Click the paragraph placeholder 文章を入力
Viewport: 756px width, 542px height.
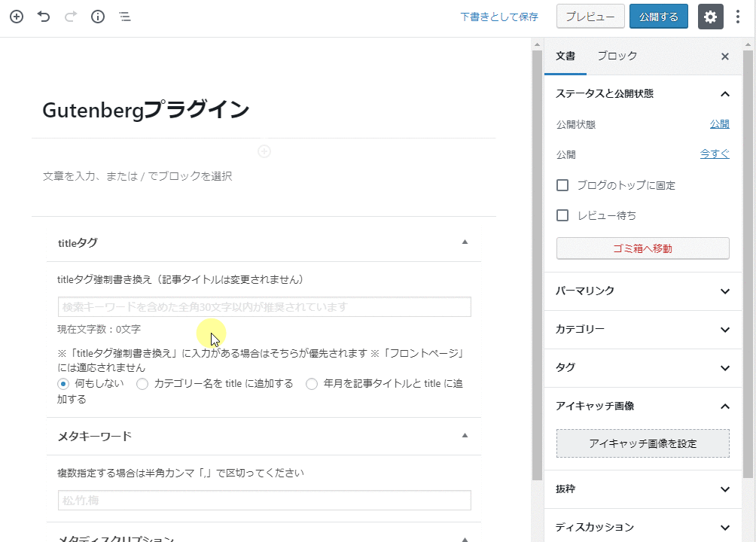click(x=137, y=176)
